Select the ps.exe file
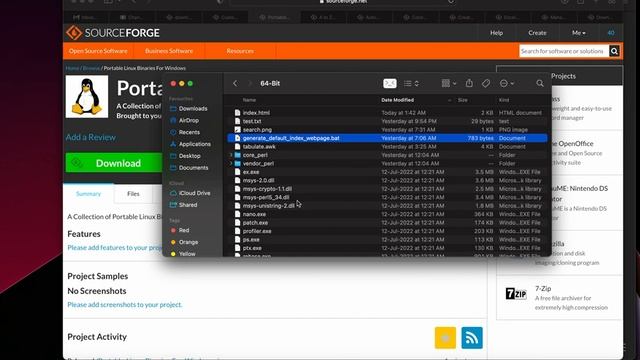This screenshot has width=640, height=360. click(387, 240)
